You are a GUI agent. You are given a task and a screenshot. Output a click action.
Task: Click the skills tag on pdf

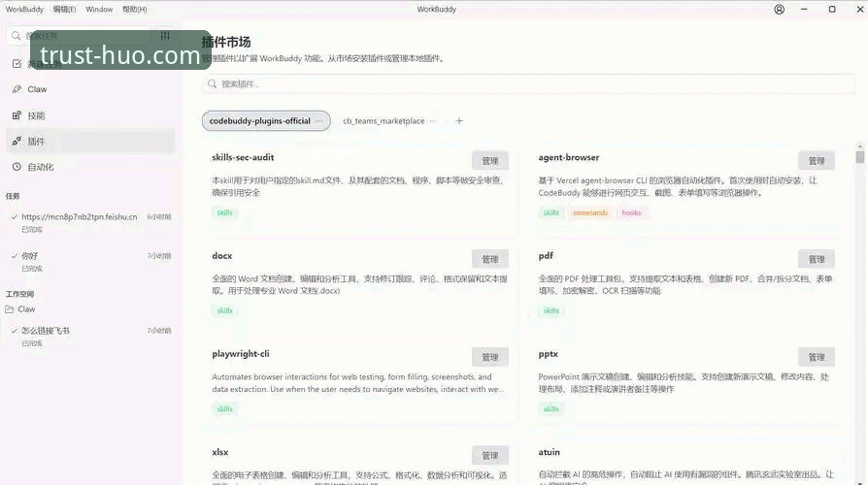click(x=551, y=310)
